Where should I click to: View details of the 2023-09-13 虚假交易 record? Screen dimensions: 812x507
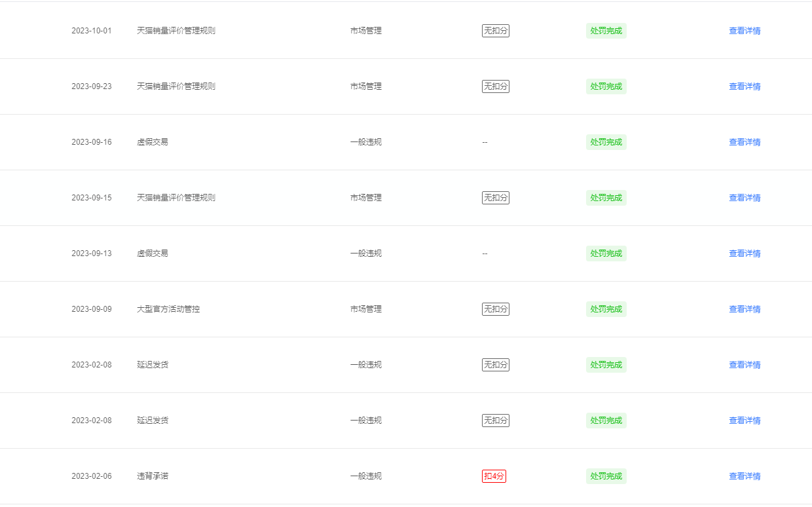pos(745,254)
